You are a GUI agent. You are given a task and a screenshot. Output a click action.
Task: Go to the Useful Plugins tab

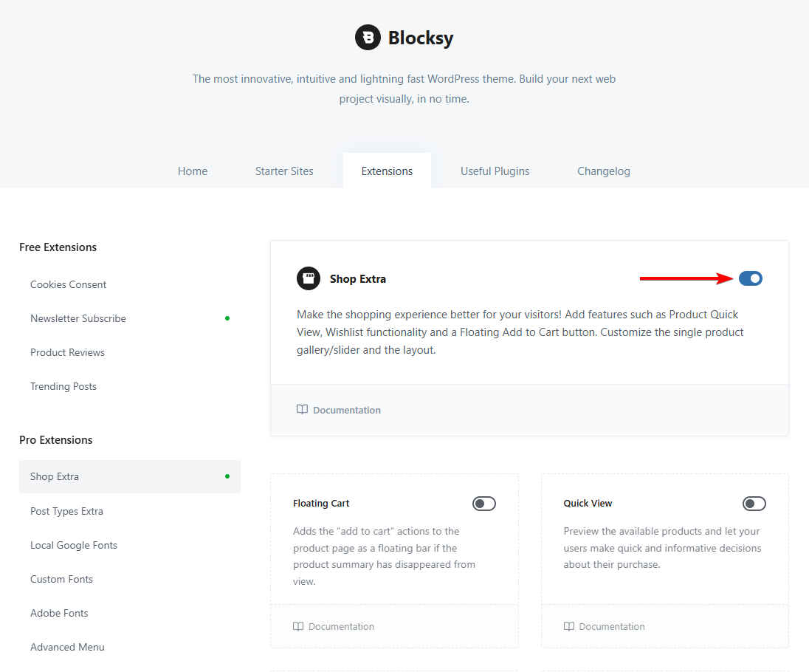click(495, 171)
